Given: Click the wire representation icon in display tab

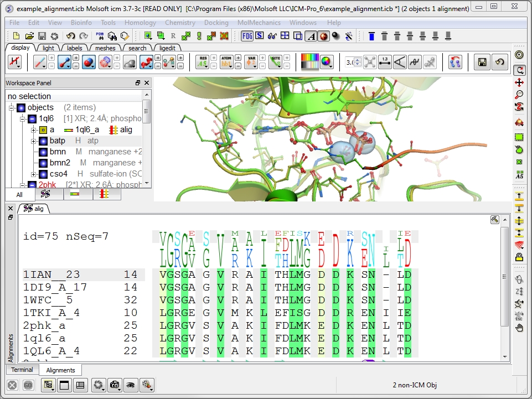Looking at the screenshot, I should 39,62.
